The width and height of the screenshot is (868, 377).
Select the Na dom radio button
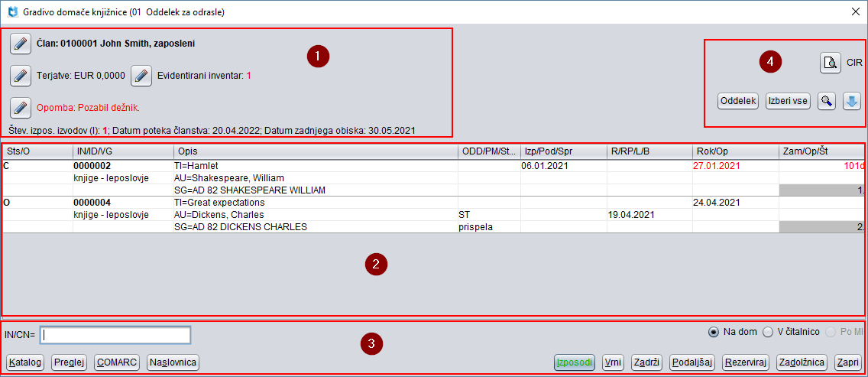click(714, 331)
